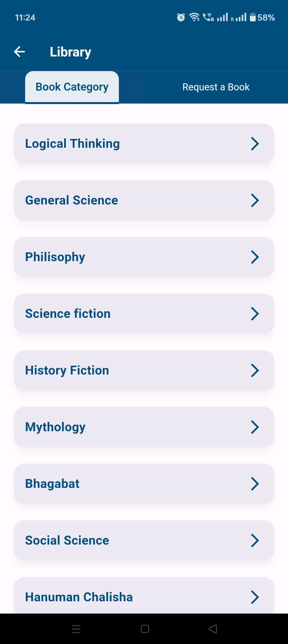Open the Hanuman Chalisha category
The image size is (288, 644).
point(144,595)
